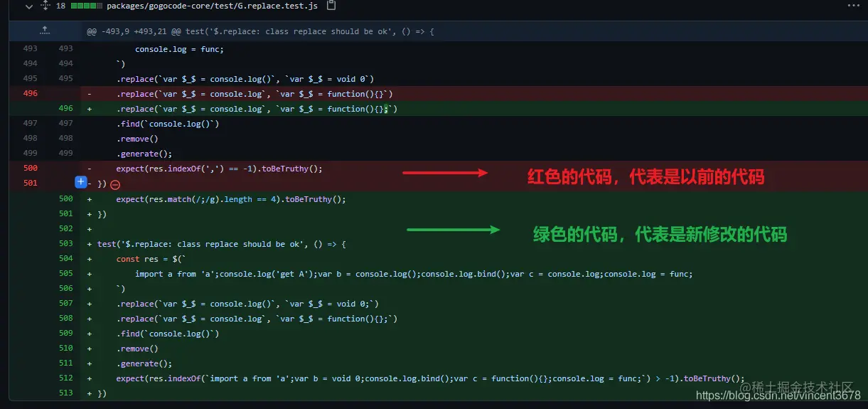This screenshot has width=868, height=409.
Task: Collapse the G.replace.test.js file diff
Action: coord(28,6)
